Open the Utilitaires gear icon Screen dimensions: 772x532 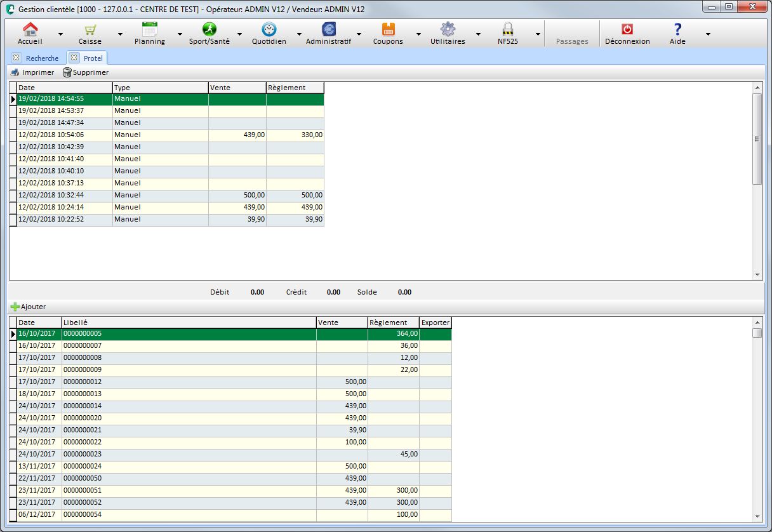click(448, 30)
